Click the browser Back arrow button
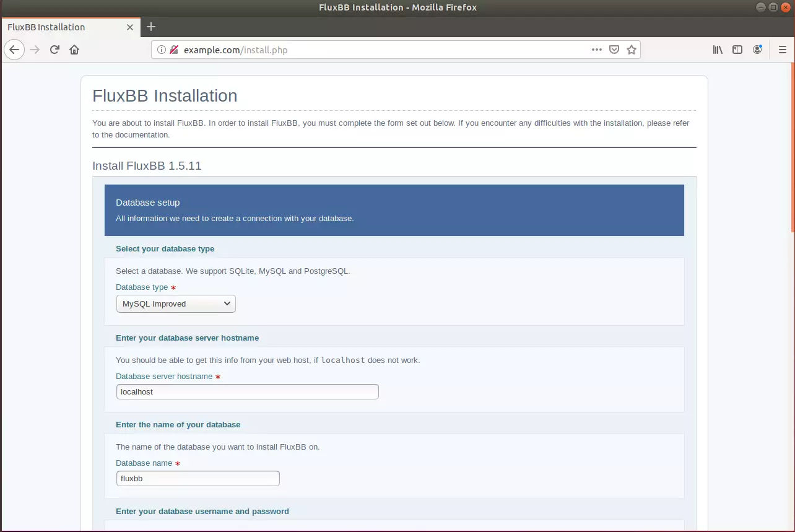795x532 pixels. [x=14, y=50]
